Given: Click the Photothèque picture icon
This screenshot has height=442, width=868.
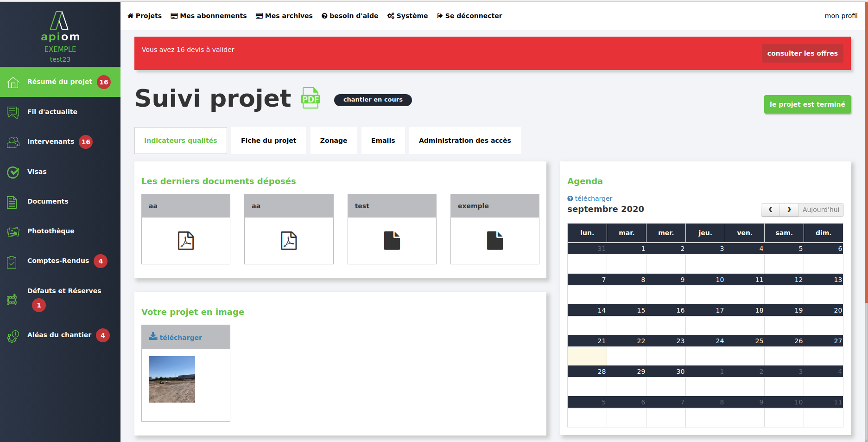Looking at the screenshot, I should coord(13,231).
